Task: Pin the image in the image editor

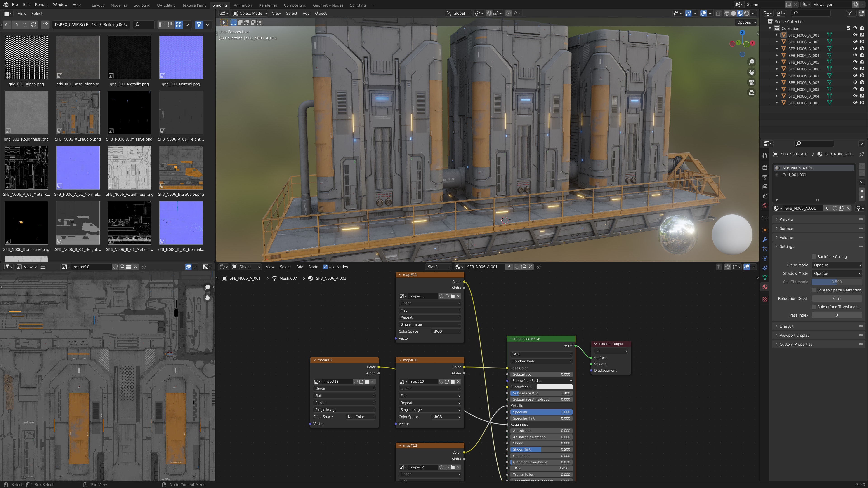Action: [x=144, y=267]
